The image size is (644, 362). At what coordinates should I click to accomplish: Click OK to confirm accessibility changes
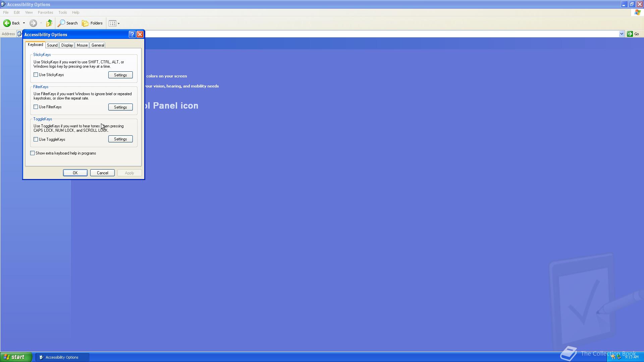pyautogui.click(x=75, y=173)
